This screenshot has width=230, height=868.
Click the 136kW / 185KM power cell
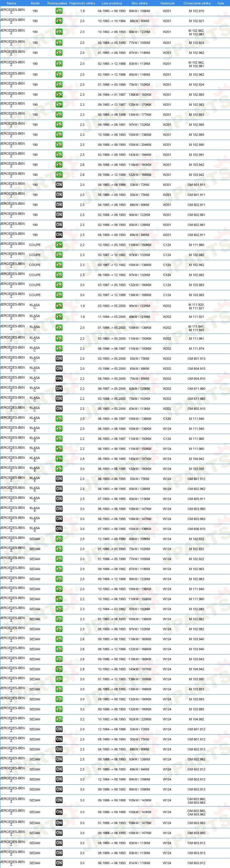[x=140, y=95]
